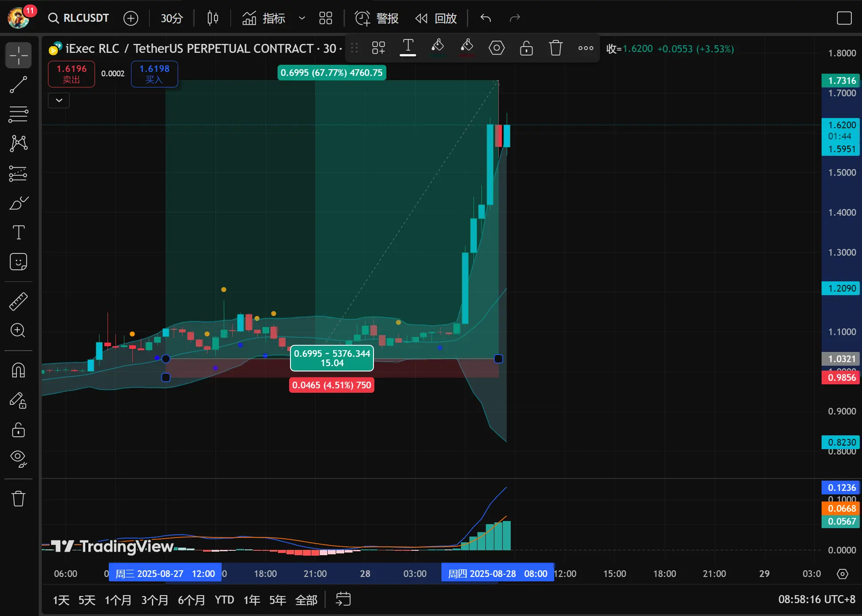862x616 pixels.
Task: Select the 1年 time range
Action: [x=252, y=600]
